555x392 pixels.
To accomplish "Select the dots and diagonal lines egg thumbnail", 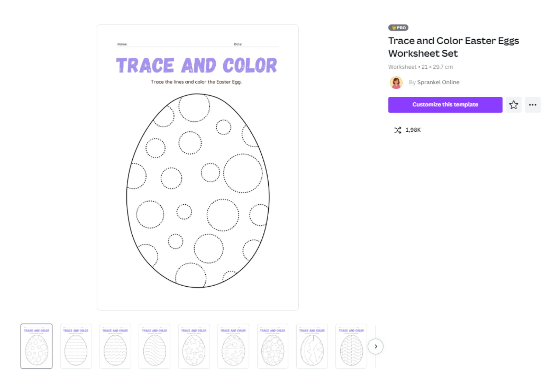I will (233, 346).
